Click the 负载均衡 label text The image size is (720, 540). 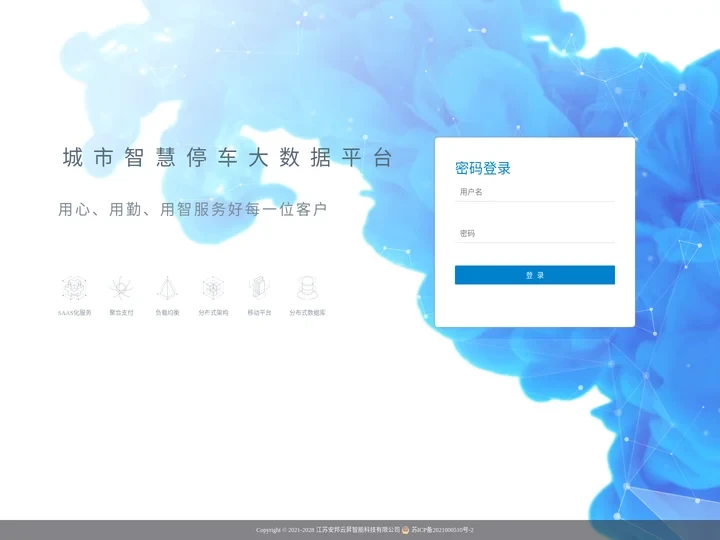[167, 313]
